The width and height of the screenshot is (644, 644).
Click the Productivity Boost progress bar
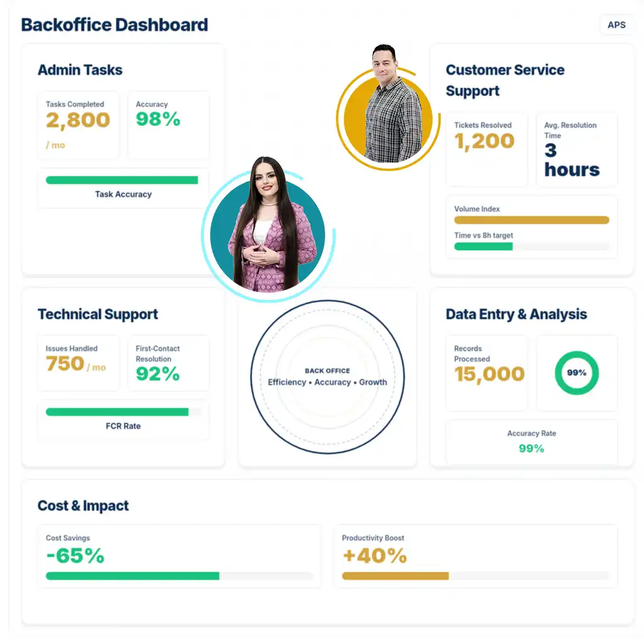coord(475,576)
